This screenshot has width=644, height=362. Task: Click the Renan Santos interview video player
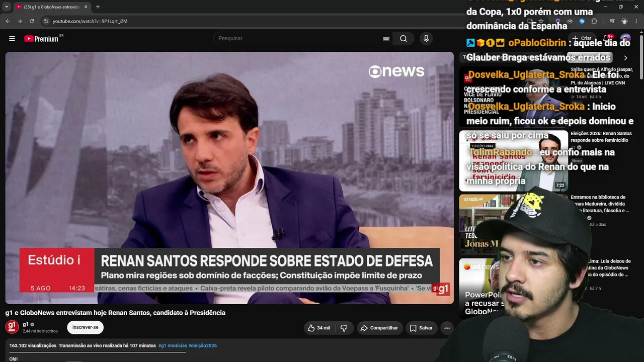pos(229,178)
